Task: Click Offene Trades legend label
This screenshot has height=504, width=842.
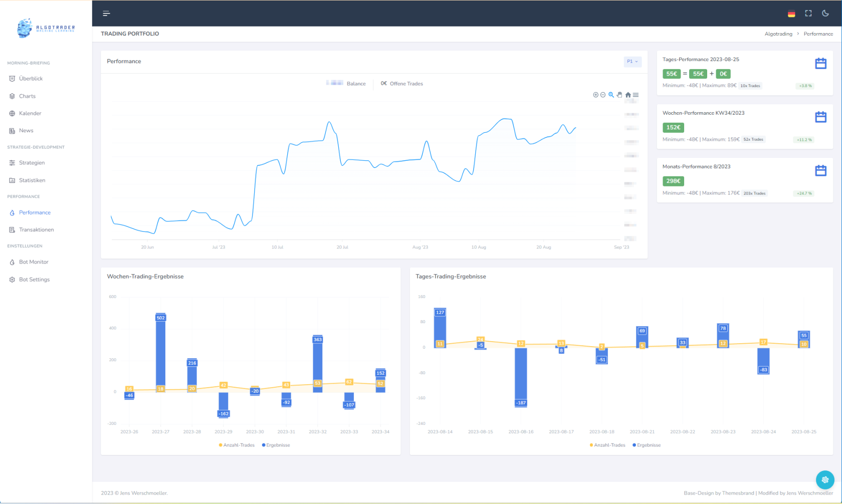Action: click(x=406, y=84)
